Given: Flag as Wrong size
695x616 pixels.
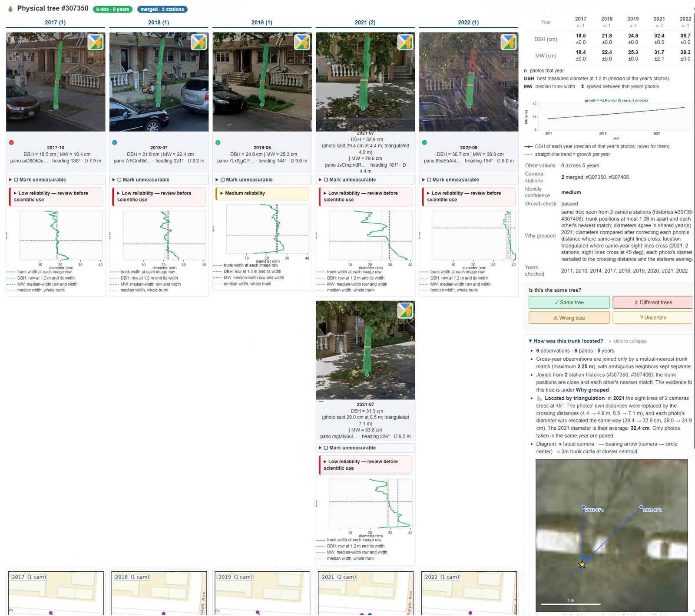Looking at the screenshot, I should click(569, 318).
